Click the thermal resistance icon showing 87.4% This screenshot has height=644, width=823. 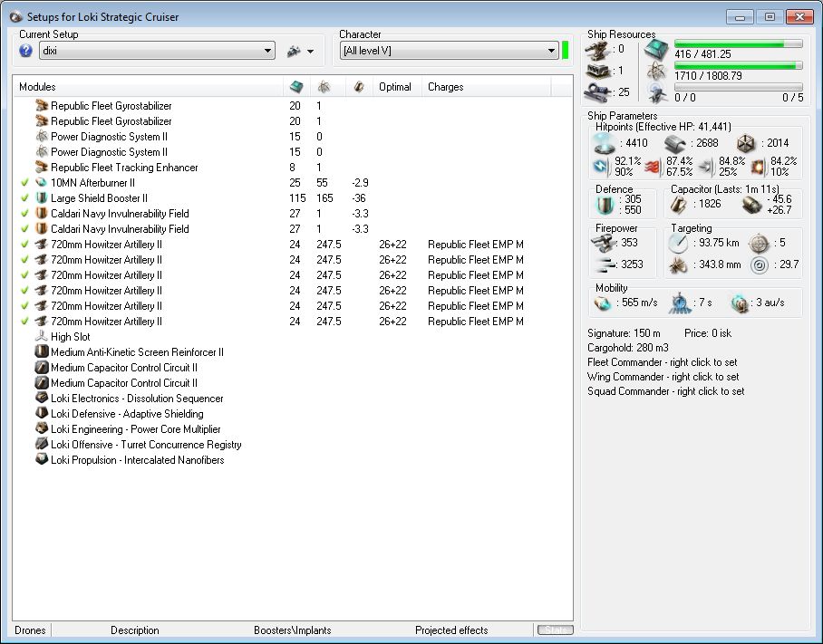coord(654,167)
